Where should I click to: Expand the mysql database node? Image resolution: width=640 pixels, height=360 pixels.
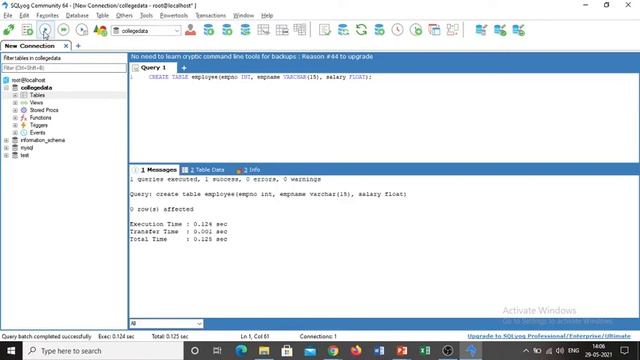tap(7, 148)
